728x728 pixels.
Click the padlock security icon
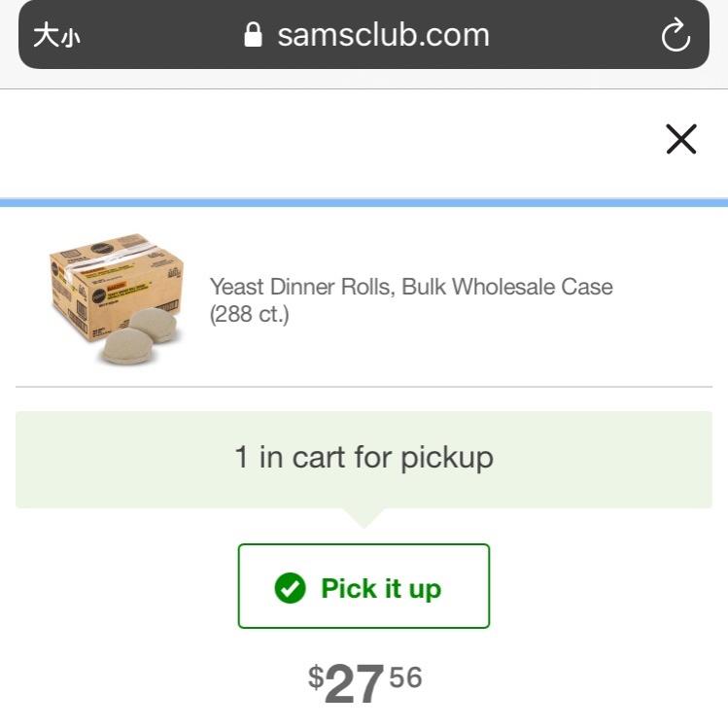click(x=253, y=36)
